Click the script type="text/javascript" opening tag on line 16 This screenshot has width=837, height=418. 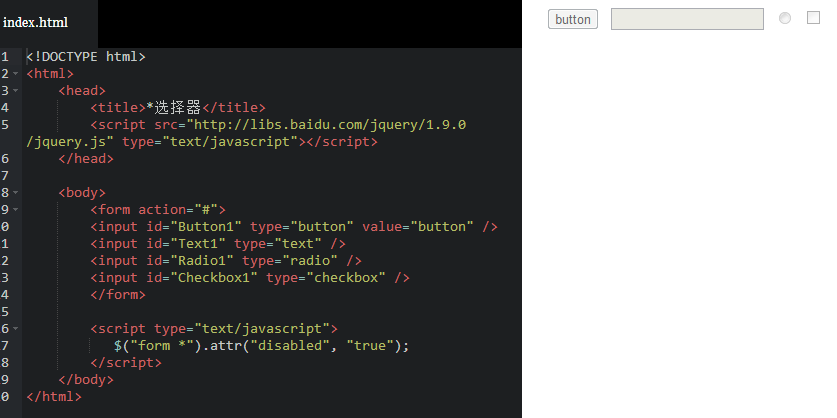(214, 329)
